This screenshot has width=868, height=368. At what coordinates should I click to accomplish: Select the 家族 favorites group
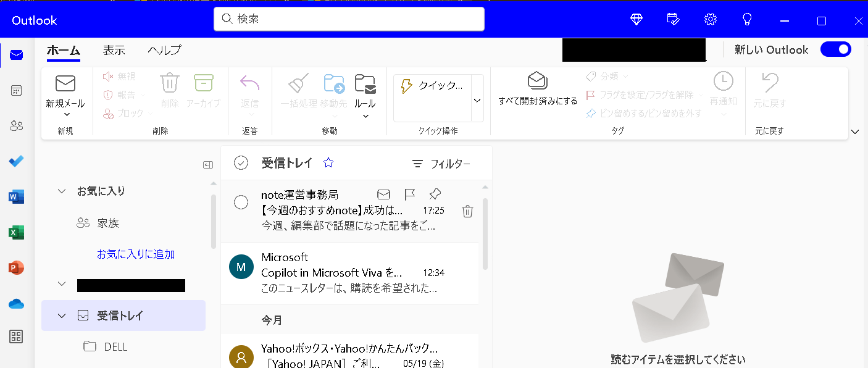(x=108, y=224)
